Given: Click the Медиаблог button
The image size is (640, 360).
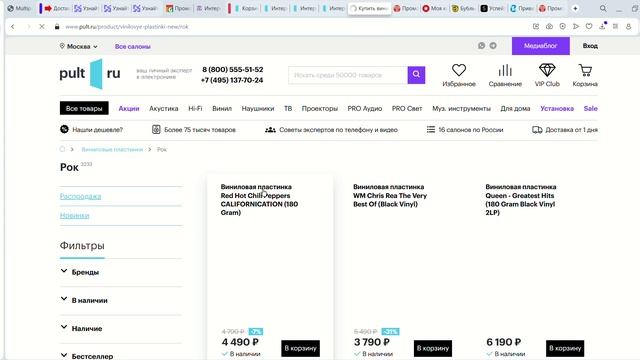Looking at the screenshot, I should pyautogui.click(x=541, y=46).
